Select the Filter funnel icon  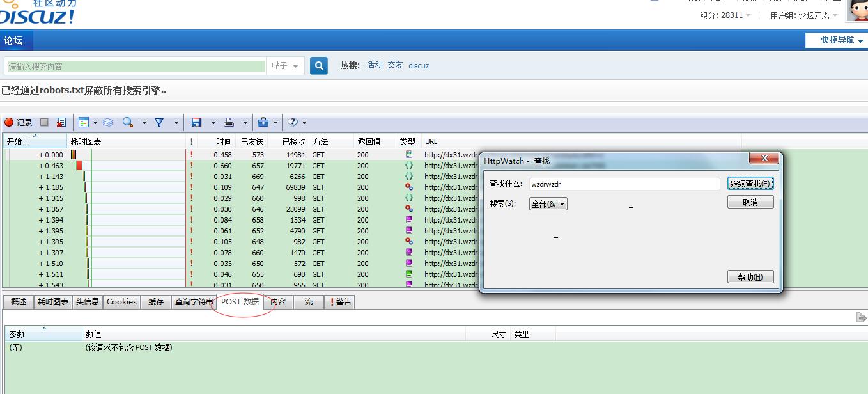[x=157, y=122]
